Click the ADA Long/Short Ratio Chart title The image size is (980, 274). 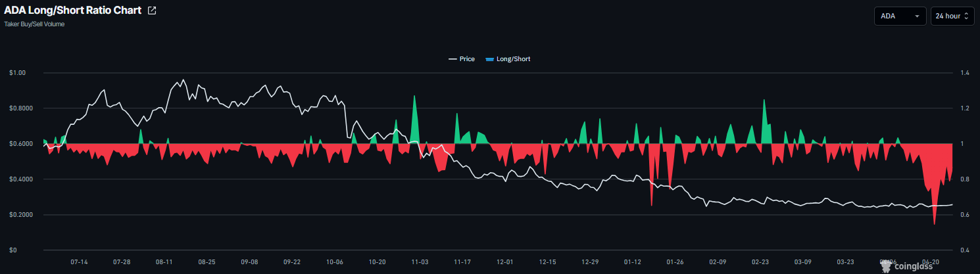72,11
